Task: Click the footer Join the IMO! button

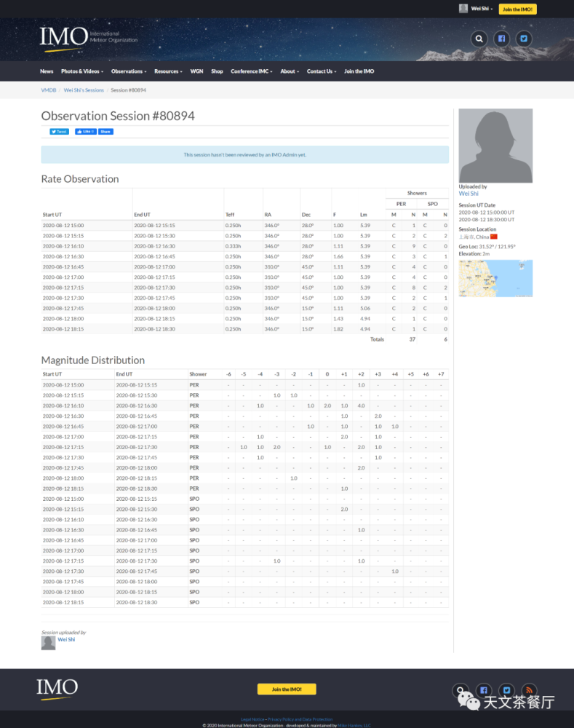Action: point(287,689)
